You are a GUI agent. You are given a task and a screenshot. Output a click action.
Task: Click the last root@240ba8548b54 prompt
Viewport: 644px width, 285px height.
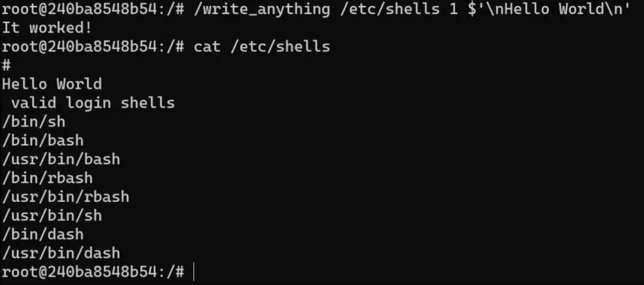[93, 272]
